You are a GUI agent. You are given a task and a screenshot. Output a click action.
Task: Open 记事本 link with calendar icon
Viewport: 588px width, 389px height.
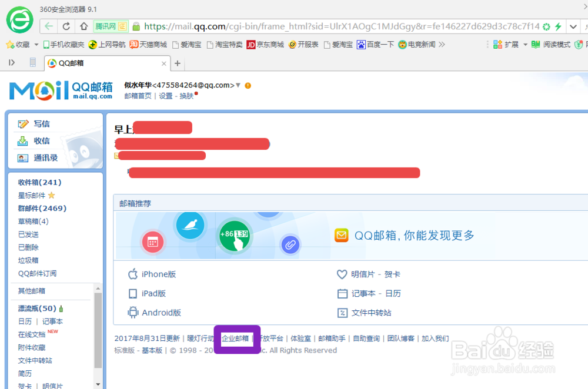tap(363, 293)
